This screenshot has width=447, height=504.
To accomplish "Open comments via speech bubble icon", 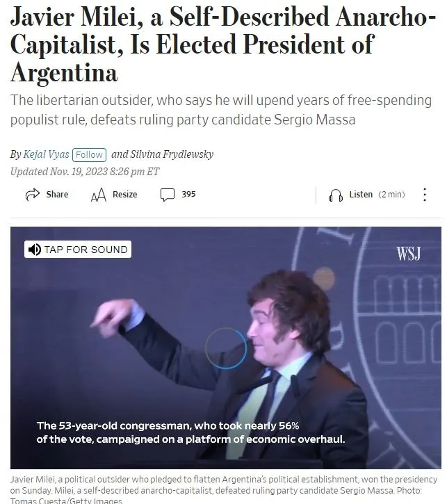I will (168, 195).
